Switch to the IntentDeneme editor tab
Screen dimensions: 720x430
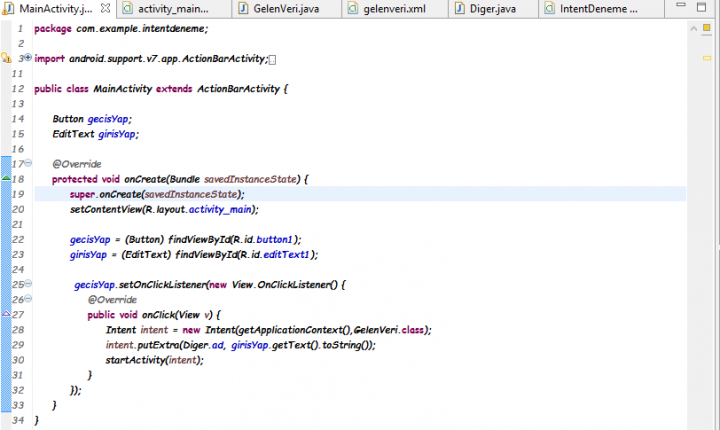(599, 9)
